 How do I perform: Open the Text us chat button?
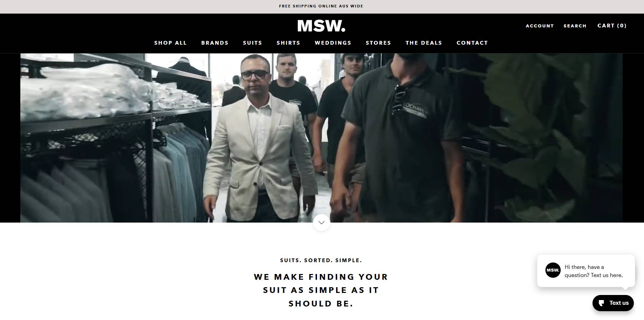(613, 303)
